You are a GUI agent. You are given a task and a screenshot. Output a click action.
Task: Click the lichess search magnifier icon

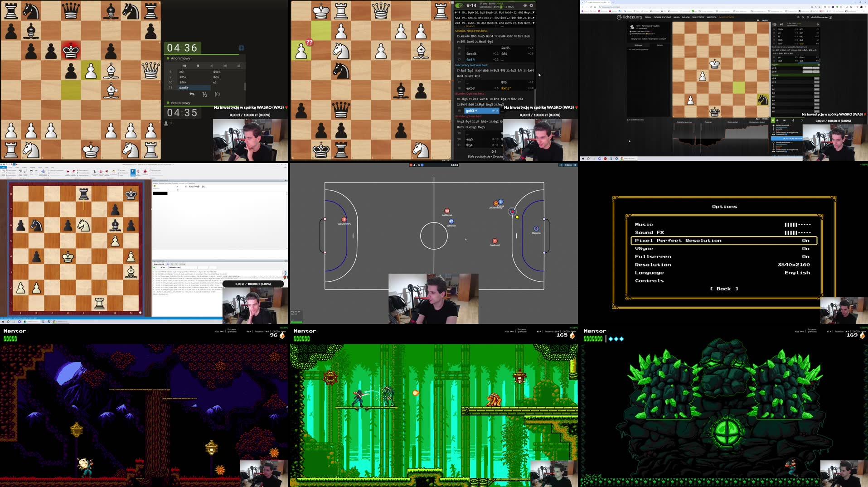tap(798, 17)
